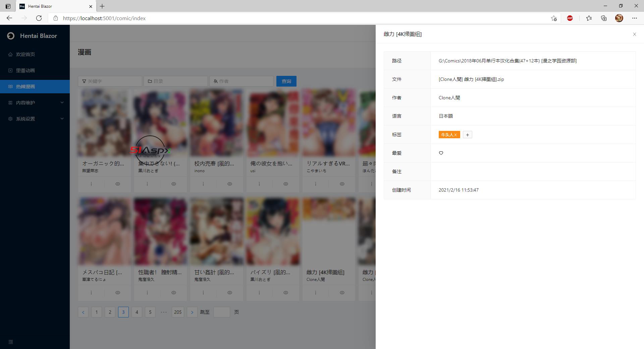This screenshot has width=644, height=349.
Task: Show info for 校内売春 comic
Action: click(x=203, y=184)
